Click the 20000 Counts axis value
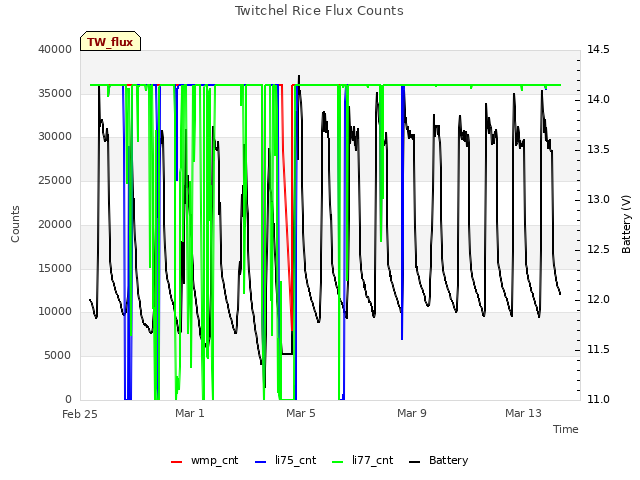The width and height of the screenshot is (640, 480). point(55,224)
